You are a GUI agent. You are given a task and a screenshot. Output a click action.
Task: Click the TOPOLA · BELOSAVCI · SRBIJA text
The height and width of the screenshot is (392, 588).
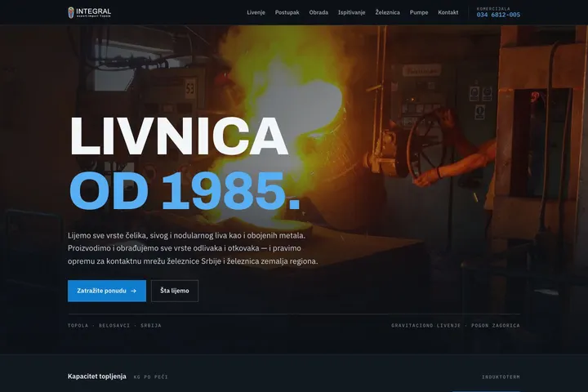114,326
